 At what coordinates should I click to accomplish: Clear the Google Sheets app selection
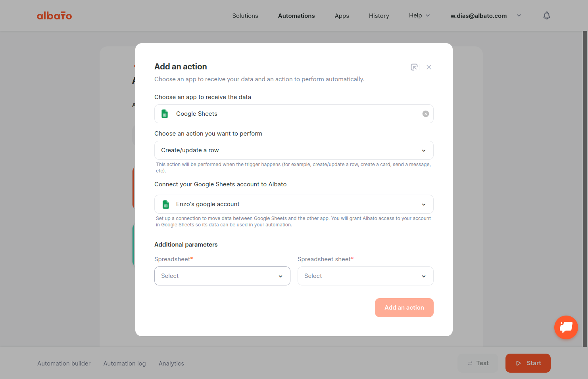click(x=426, y=114)
